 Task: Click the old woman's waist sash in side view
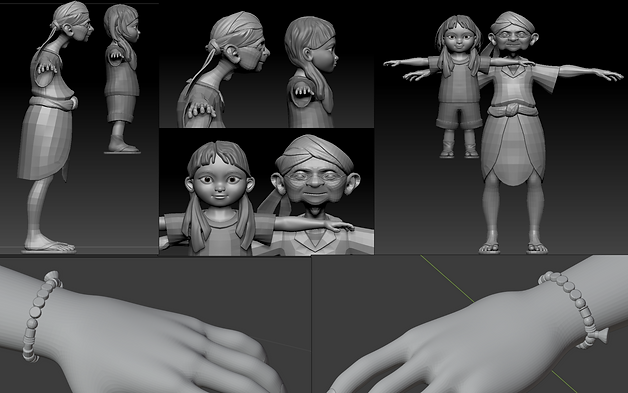pos(53,102)
